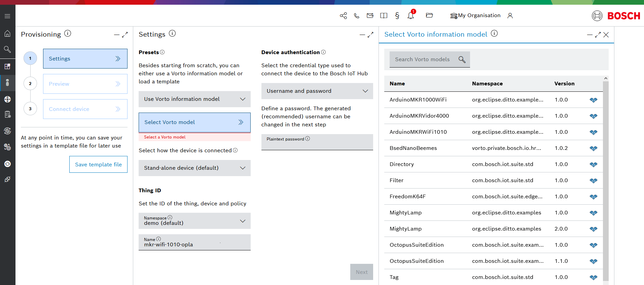Sort table by Version column header
Screen dimensions: 644x285
(564, 84)
